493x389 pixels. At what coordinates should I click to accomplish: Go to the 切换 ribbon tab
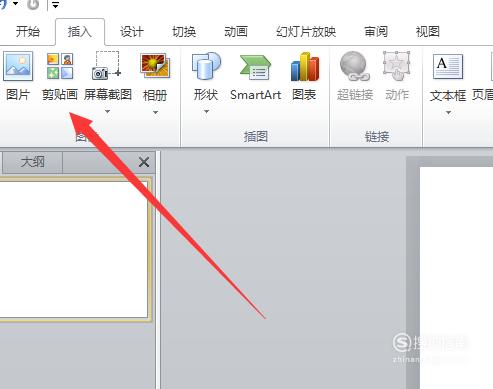click(184, 32)
